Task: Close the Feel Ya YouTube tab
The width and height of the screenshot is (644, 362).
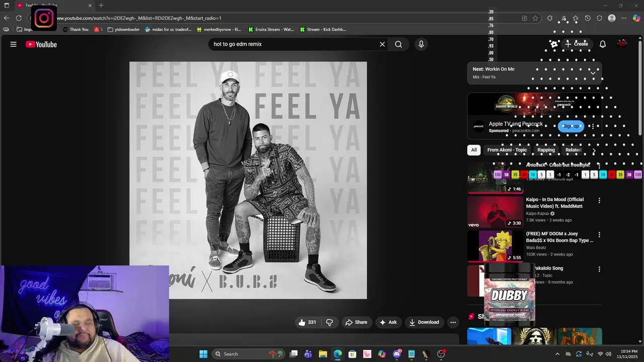Action: 90,6
